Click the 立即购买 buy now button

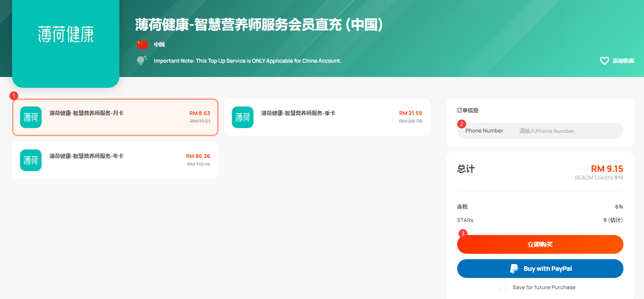[x=540, y=244]
